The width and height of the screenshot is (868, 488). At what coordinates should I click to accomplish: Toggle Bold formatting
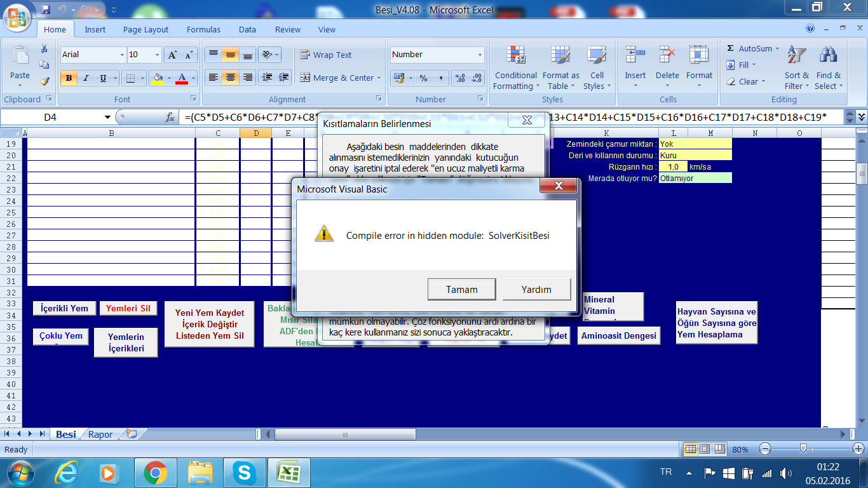(x=69, y=78)
